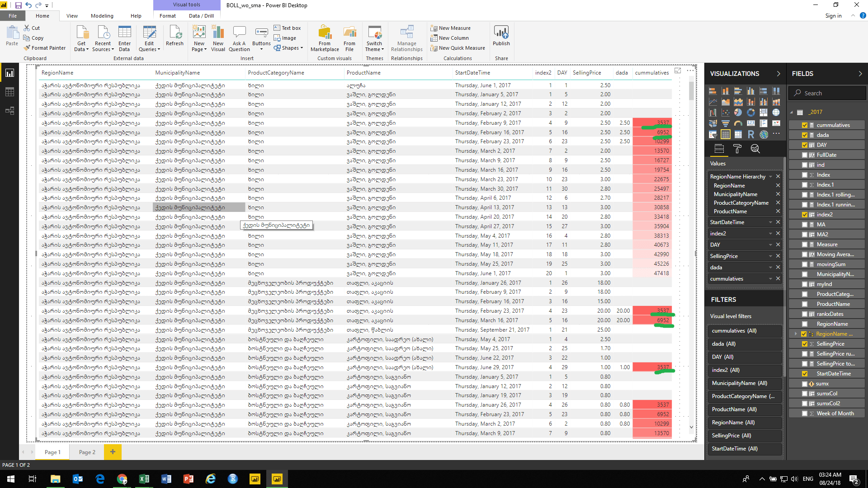868x488 pixels.
Task: Select the pie chart visual
Action: 738,113
